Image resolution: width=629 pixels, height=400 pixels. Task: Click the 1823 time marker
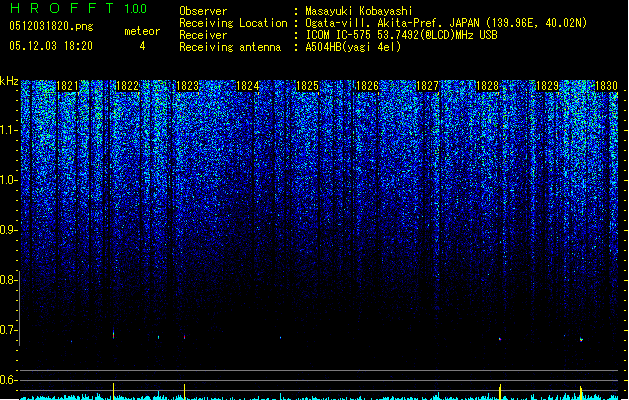coord(187,86)
